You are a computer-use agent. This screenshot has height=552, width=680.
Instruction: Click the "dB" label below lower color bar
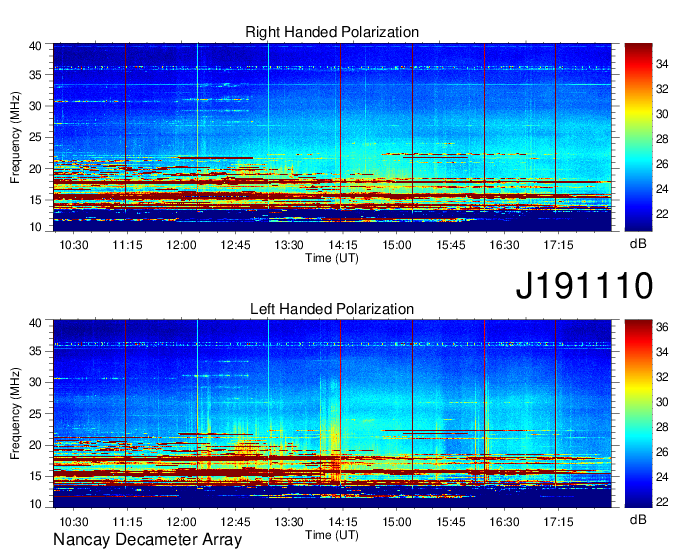point(638,520)
